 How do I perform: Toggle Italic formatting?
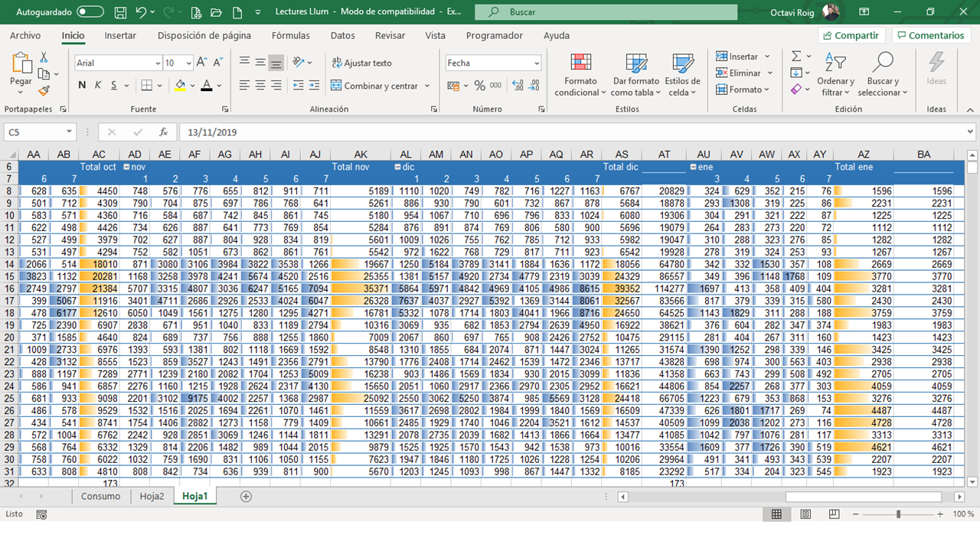[x=98, y=86]
